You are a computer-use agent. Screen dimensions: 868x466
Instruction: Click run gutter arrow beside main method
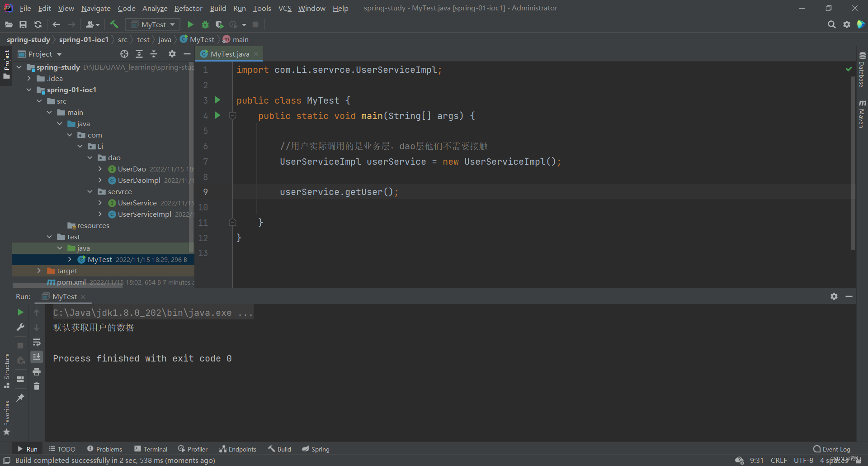[217, 115]
